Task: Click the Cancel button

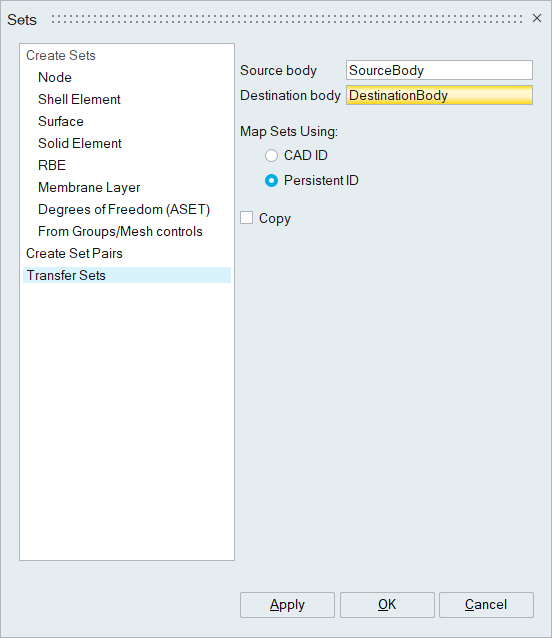Action: tap(486, 605)
